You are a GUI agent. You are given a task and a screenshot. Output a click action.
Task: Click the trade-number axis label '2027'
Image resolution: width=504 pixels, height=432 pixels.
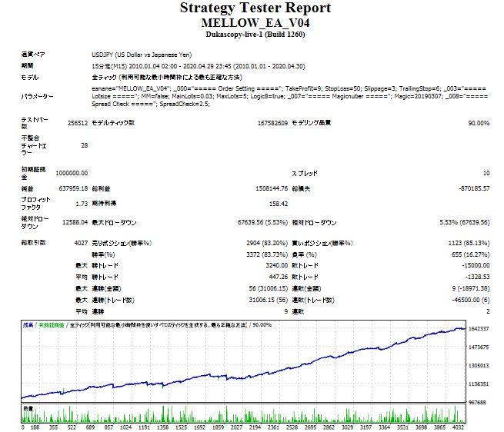click(236, 427)
